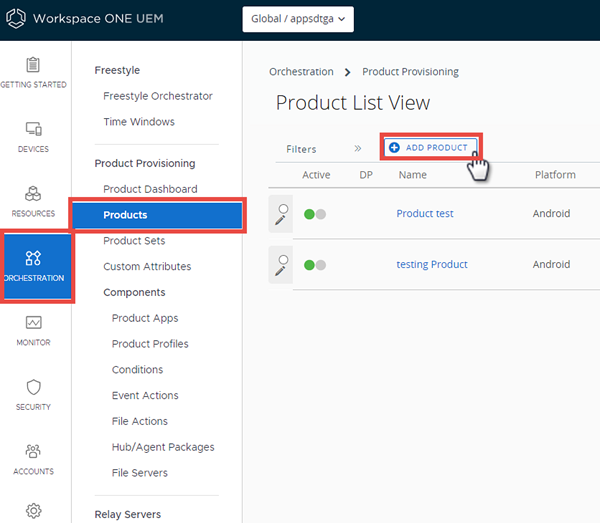Open the Monitor chart icon
The height and width of the screenshot is (523, 600).
pos(33,323)
